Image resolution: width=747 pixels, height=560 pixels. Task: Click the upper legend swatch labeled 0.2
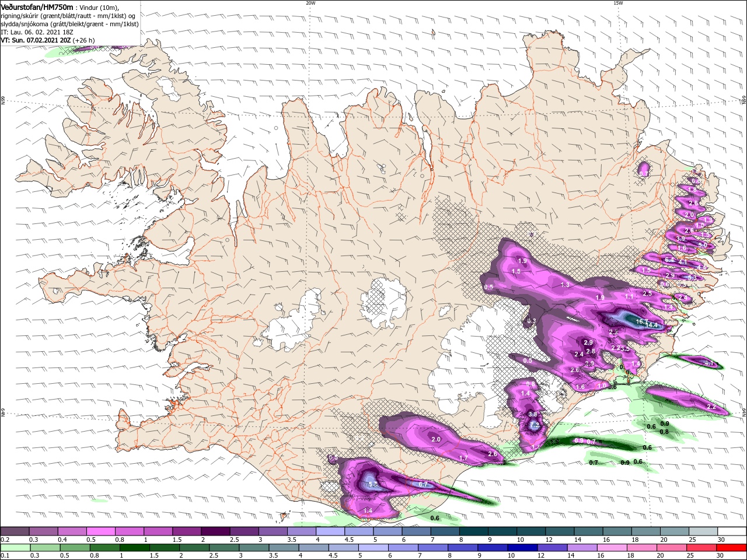pos(15,531)
